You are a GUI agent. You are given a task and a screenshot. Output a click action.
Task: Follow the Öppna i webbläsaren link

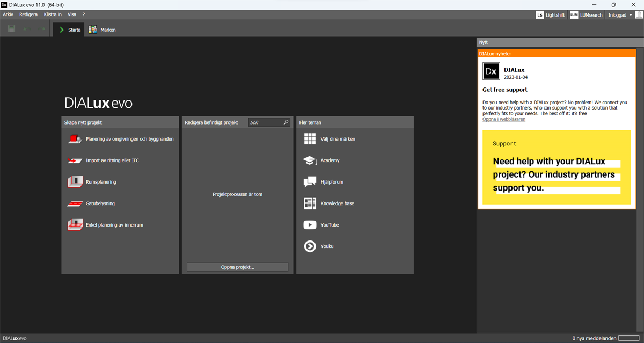(x=504, y=119)
